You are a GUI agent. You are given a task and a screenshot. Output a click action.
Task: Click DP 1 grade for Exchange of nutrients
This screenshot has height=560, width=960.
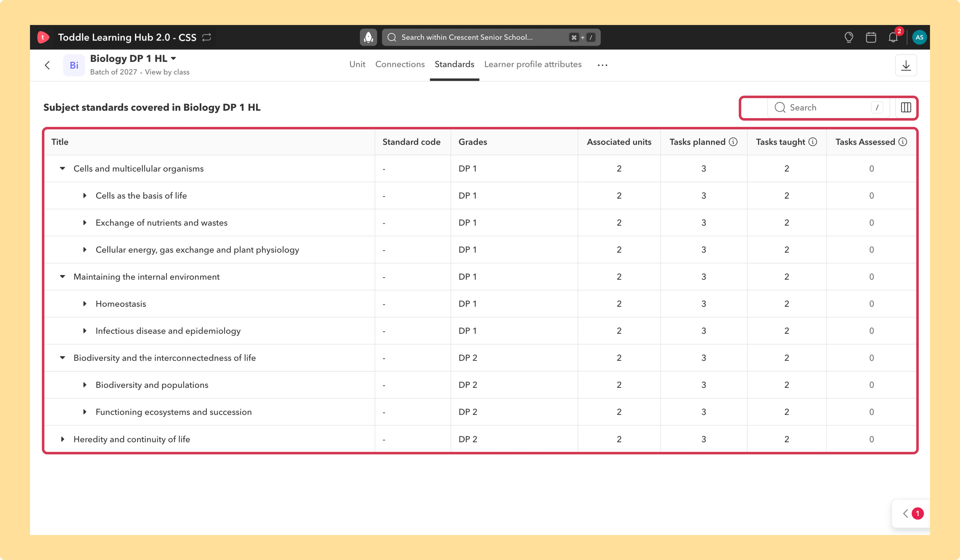point(467,222)
